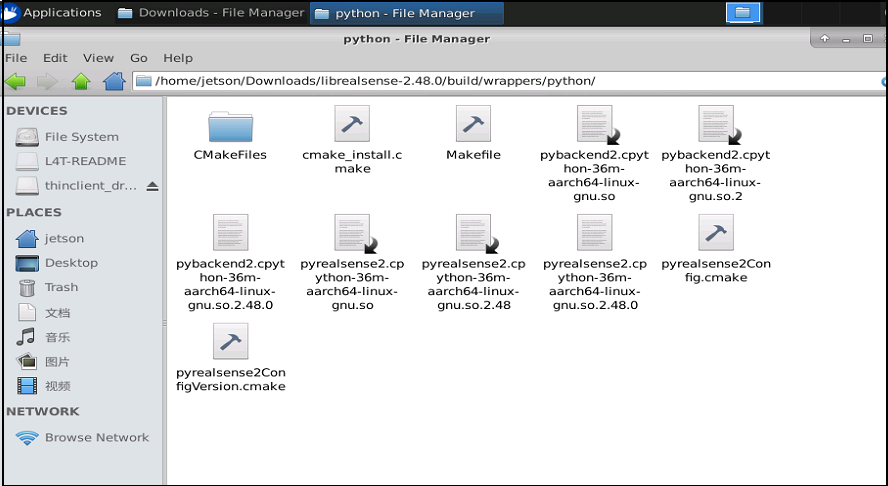Switch to Downloads - File Manager window

pyautogui.click(x=211, y=12)
